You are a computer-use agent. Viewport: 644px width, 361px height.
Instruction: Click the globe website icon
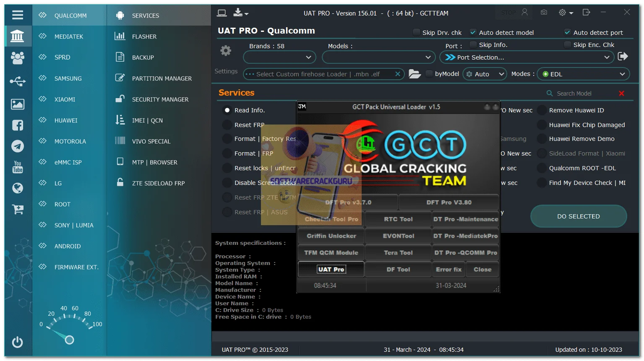(x=18, y=188)
